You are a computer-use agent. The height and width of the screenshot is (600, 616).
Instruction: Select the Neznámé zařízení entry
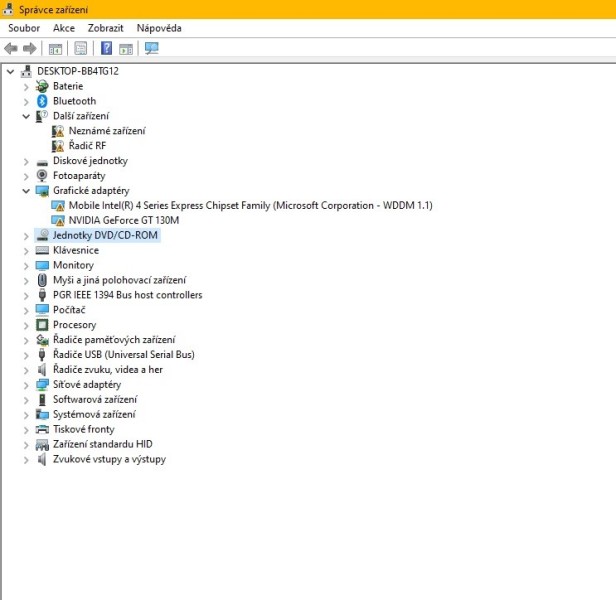(x=107, y=131)
